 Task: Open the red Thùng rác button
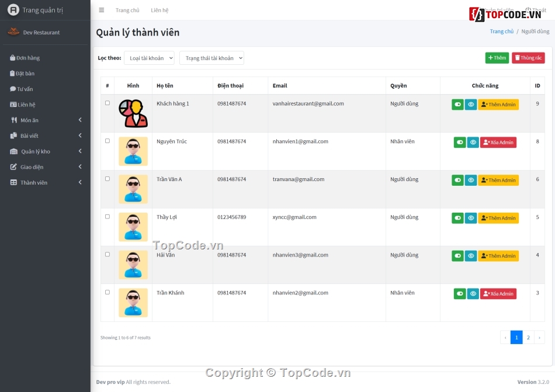pos(528,58)
